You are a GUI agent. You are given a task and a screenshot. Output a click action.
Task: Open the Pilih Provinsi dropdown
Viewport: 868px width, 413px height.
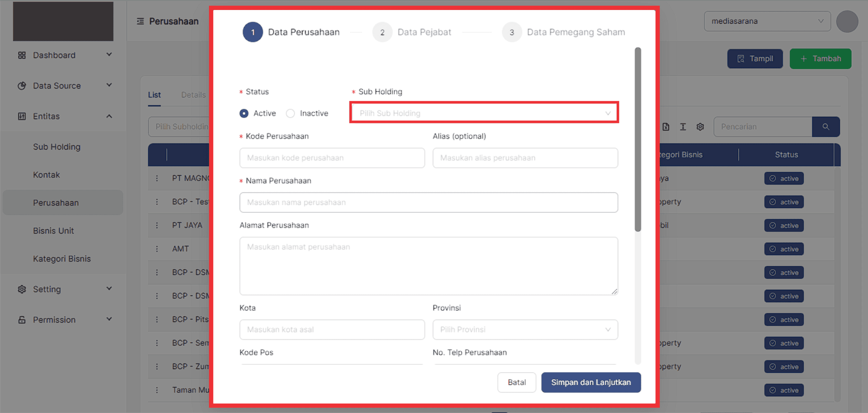point(525,330)
